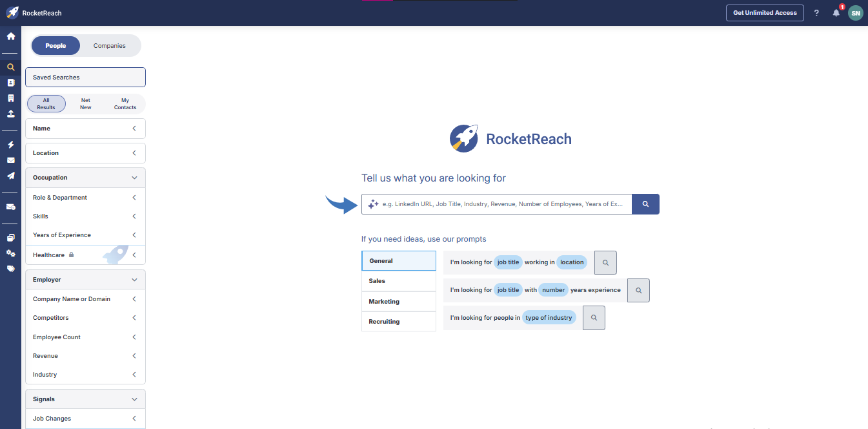Select the My Contacts filter

click(125, 104)
